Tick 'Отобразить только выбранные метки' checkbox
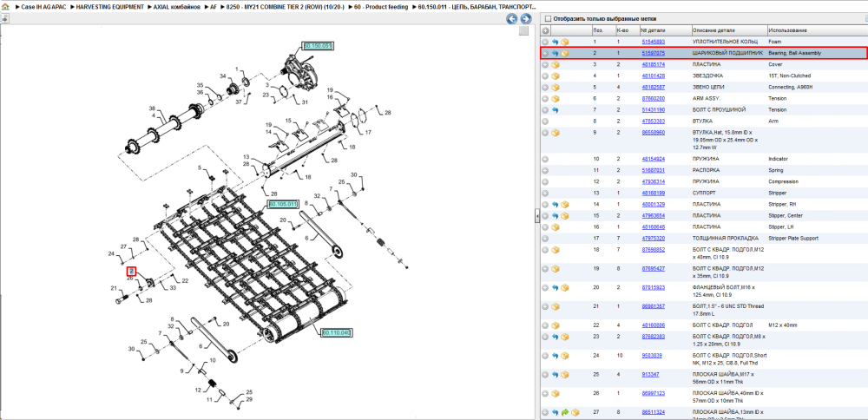Screen dimensions: 868x420 (x=547, y=18)
